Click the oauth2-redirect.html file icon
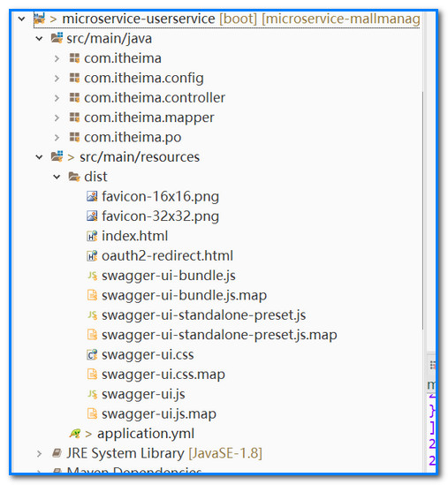This screenshot has height=485, width=448. click(92, 256)
